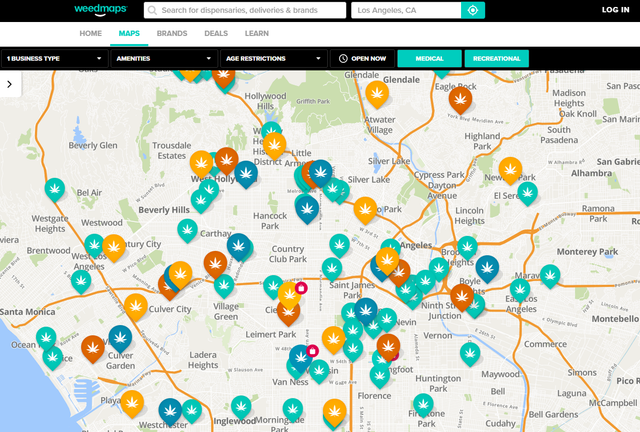Viewport: 640px width, 432px height.
Task: Select orange pin left of Culver Garden
Action: point(93,348)
